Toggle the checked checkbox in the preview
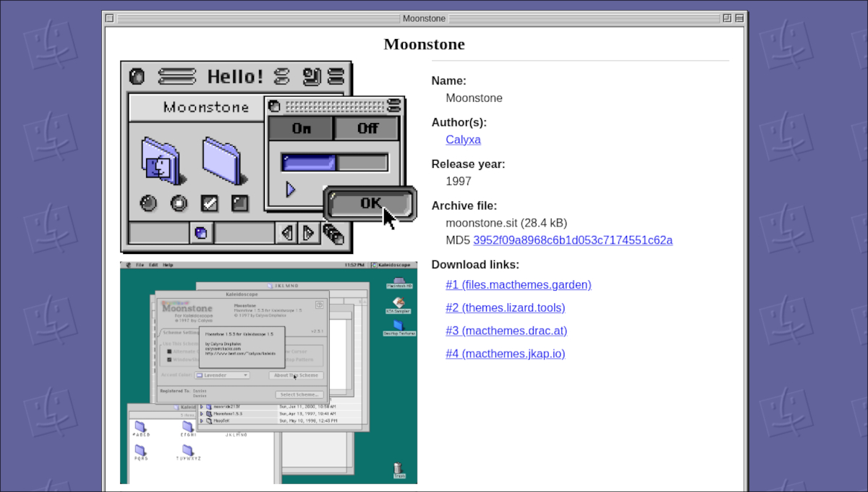The height and width of the screenshot is (492, 868). 210,203
